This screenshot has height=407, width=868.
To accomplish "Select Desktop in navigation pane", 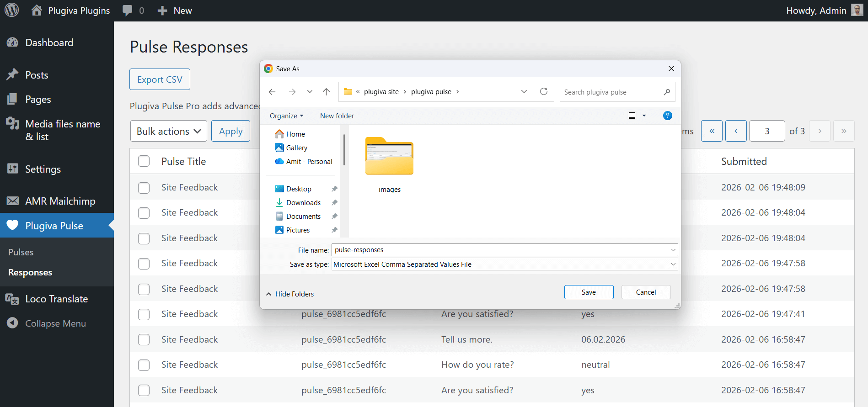I will [293, 189].
